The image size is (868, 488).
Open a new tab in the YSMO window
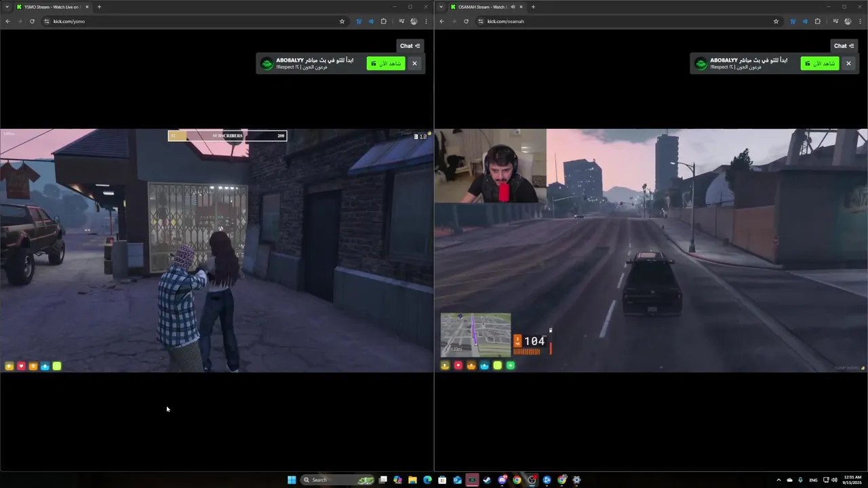(99, 7)
